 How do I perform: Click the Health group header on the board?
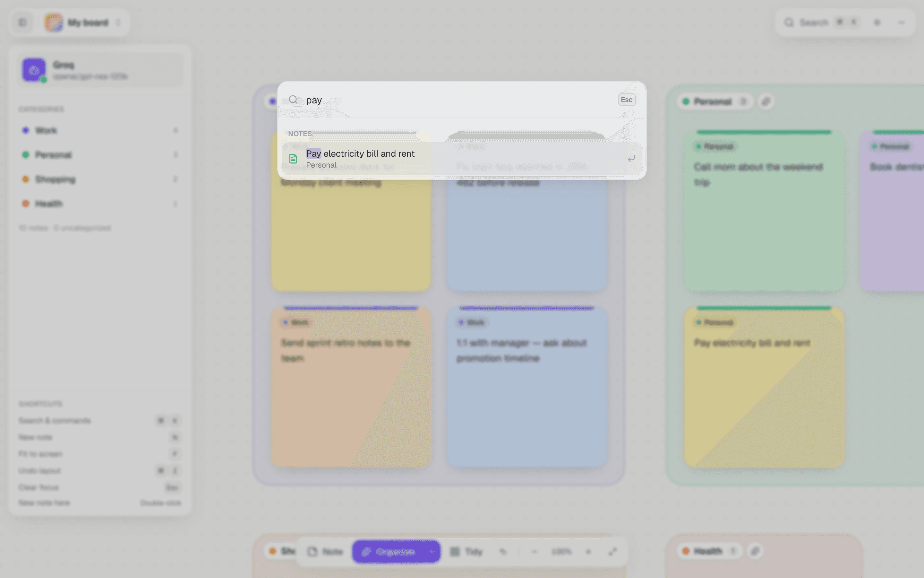[710, 551]
